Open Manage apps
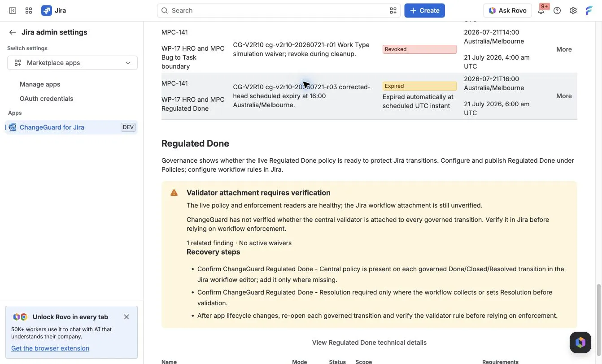602x364 pixels. [x=40, y=84]
